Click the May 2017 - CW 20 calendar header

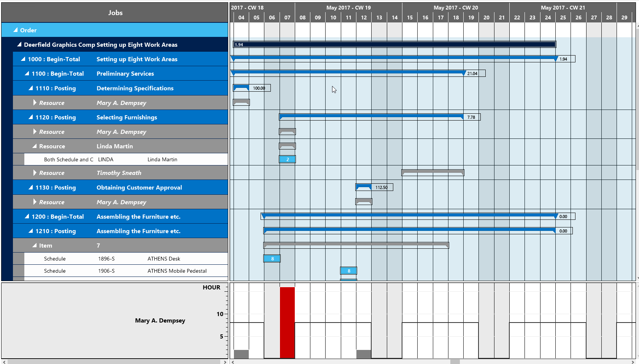coord(456,7)
